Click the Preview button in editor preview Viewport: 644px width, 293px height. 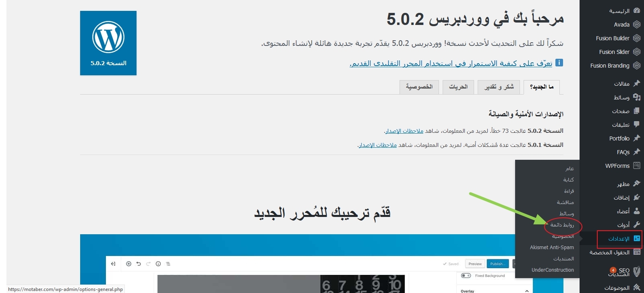(x=475, y=264)
